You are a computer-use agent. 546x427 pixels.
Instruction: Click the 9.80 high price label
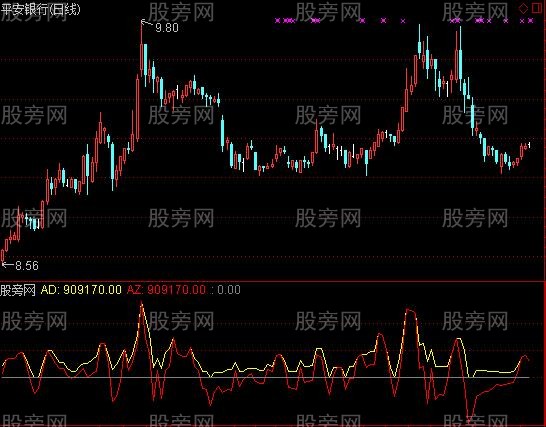(x=167, y=28)
